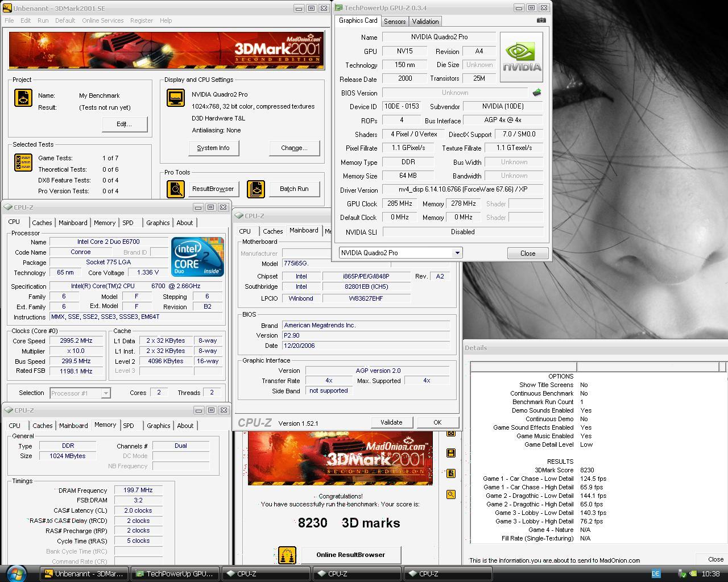Click the Change... button in display settings

(294, 148)
